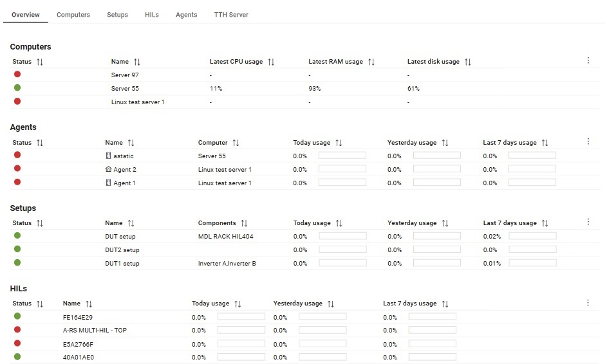Image resolution: width=607 pixels, height=364 pixels.
Task: Open the TTH Server tab
Action: [x=231, y=15]
